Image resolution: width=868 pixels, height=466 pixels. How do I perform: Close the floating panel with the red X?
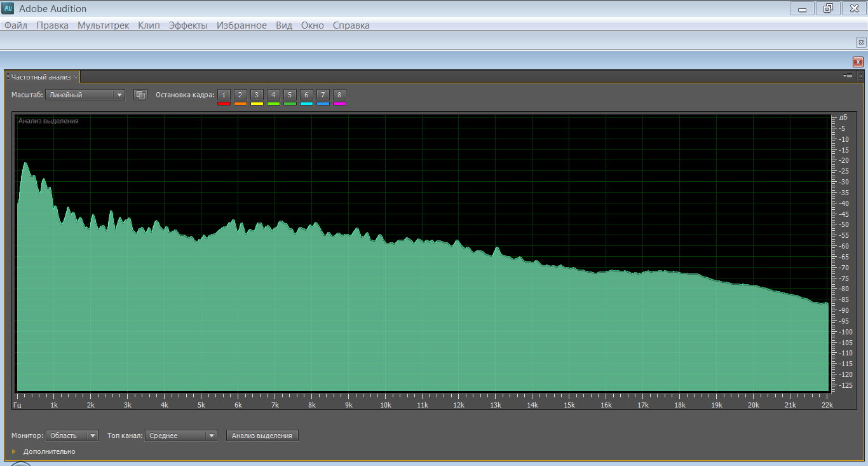[x=858, y=62]
